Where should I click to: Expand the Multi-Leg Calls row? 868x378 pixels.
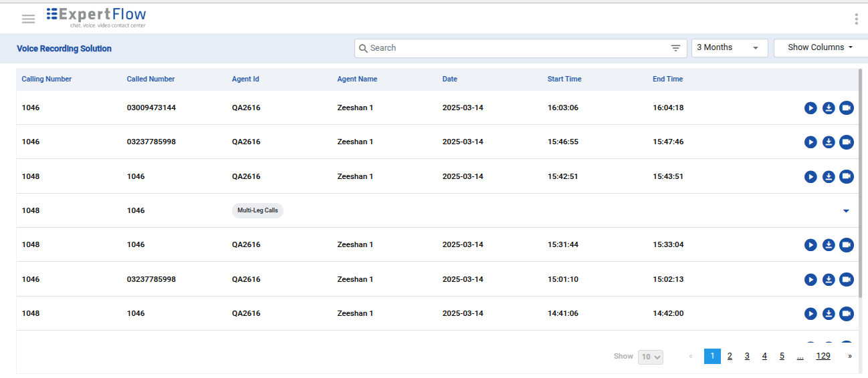[846, 211]
